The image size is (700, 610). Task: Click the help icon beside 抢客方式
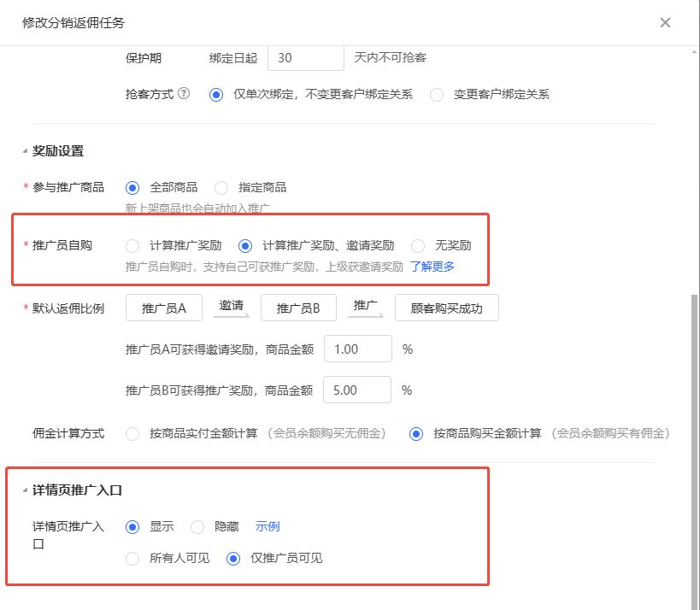(184, 95)
